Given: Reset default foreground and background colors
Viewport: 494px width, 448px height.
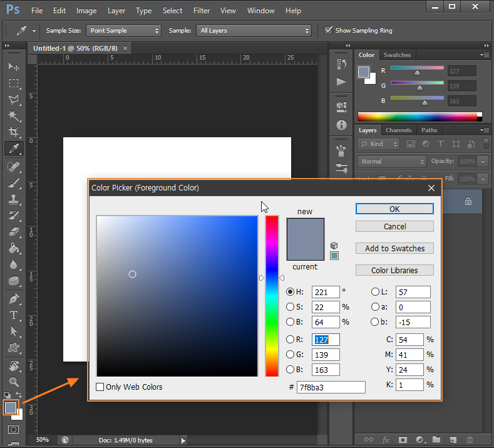Looking at the screenshot, I should coord(8,395).
